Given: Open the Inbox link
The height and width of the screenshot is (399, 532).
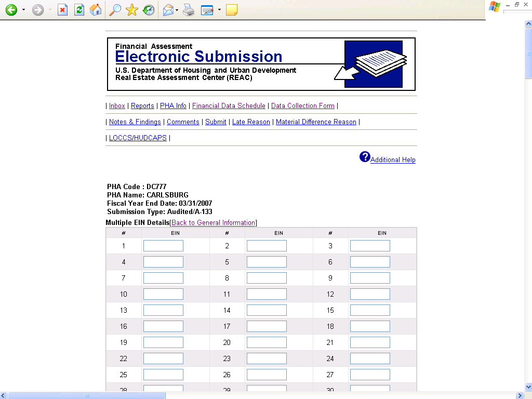Looking at the screenshot, I should pos(117,106).
